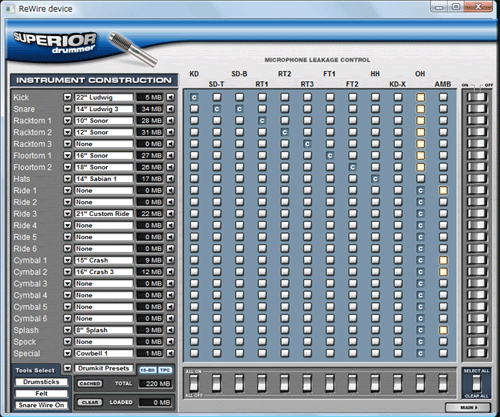Image resolution: width=500 pixels, height=417 pixels.
Task: Expand the Special instrument dropdown
Action: 67,353
